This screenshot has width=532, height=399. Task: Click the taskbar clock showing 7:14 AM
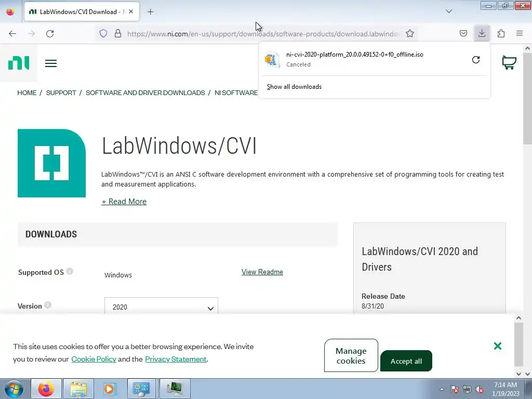tap(506, 389)
